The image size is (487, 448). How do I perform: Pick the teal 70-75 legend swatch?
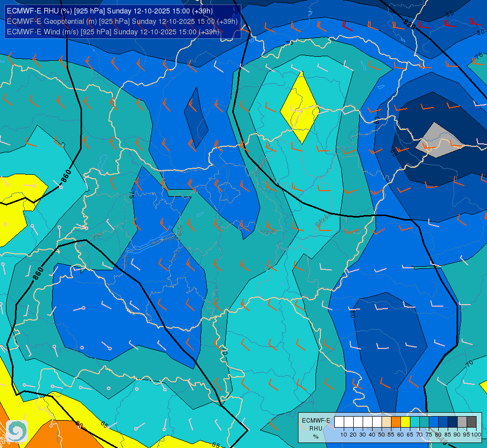(x=424, y=422)
